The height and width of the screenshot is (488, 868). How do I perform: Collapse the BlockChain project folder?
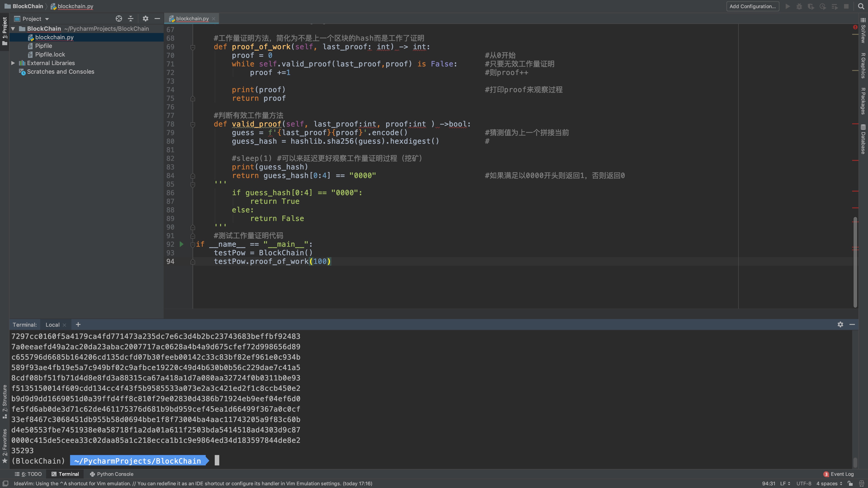[13, 29]
